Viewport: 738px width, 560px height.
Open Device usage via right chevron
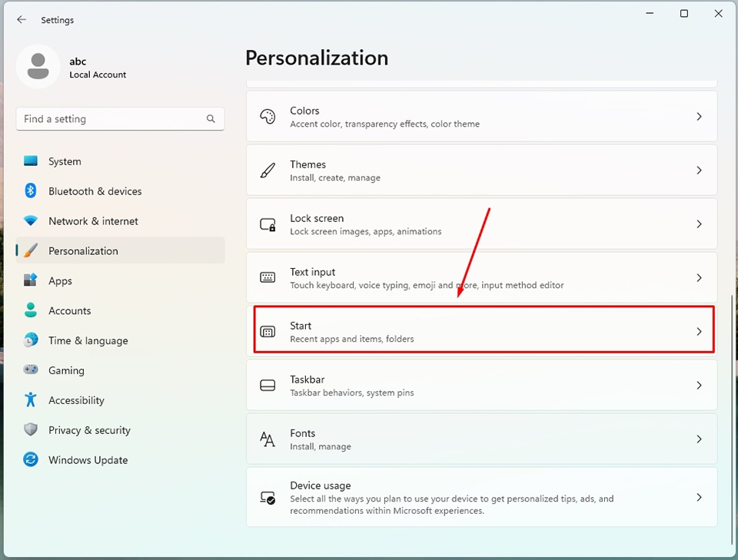(x=699, y=498)
